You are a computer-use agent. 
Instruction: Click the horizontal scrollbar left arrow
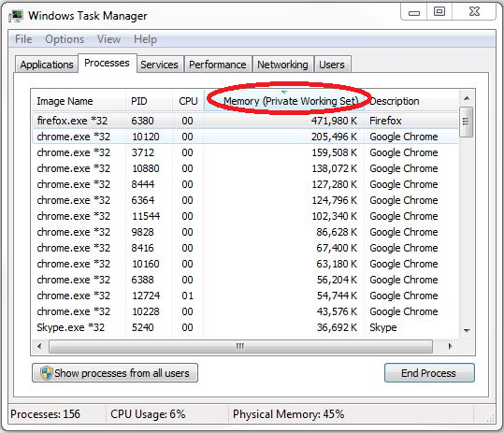click(x=39, y=347)
